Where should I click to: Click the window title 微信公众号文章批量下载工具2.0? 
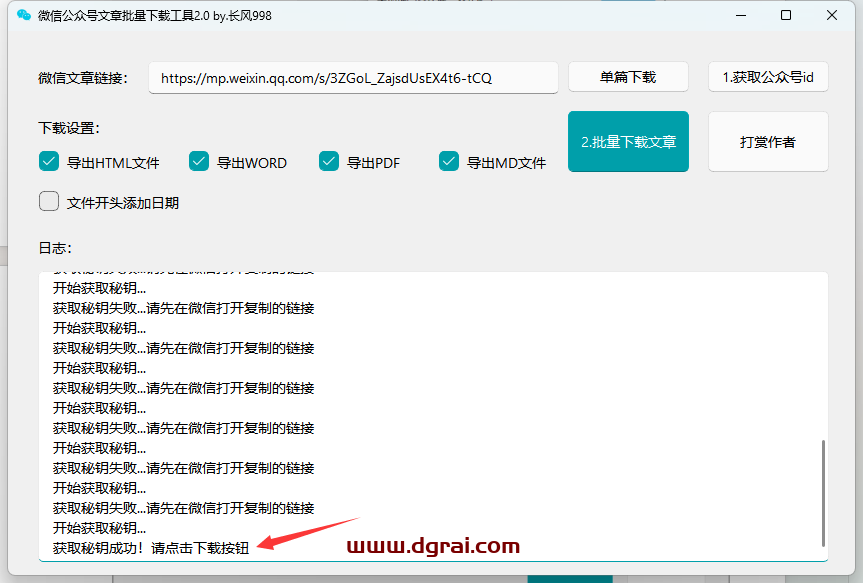click(x=123, y=16)
